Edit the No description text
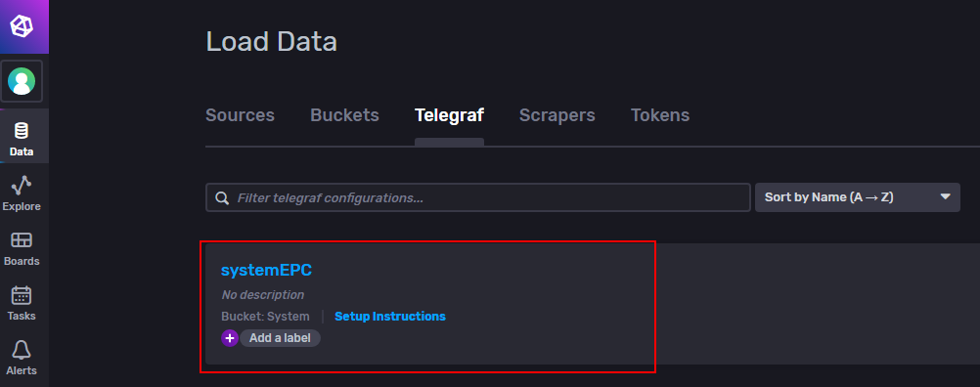This screenshot has height=387, width=980. pos(262,294)
